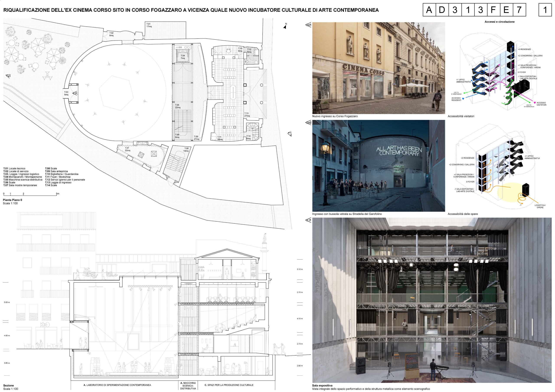555x392 pixels.
Task: Click the spiral staircase near T.14 in plan
Action: tap(253, 128)
